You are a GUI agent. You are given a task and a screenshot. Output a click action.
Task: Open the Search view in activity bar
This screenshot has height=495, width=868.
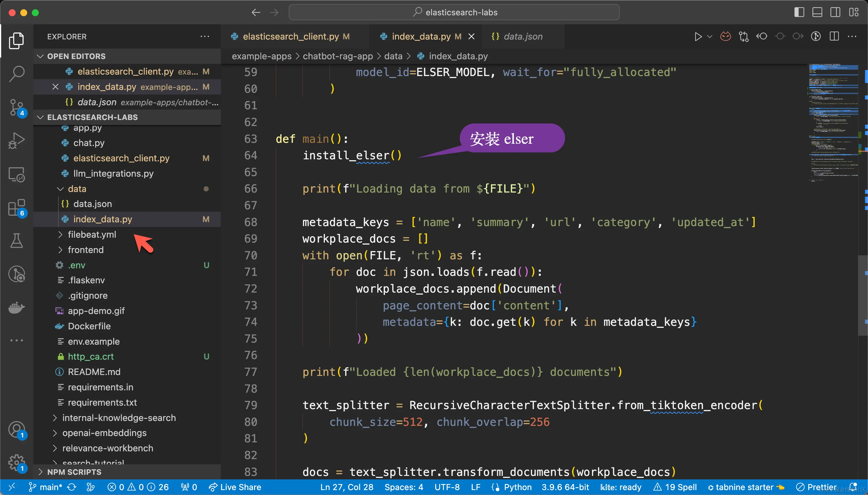[16, 73]
